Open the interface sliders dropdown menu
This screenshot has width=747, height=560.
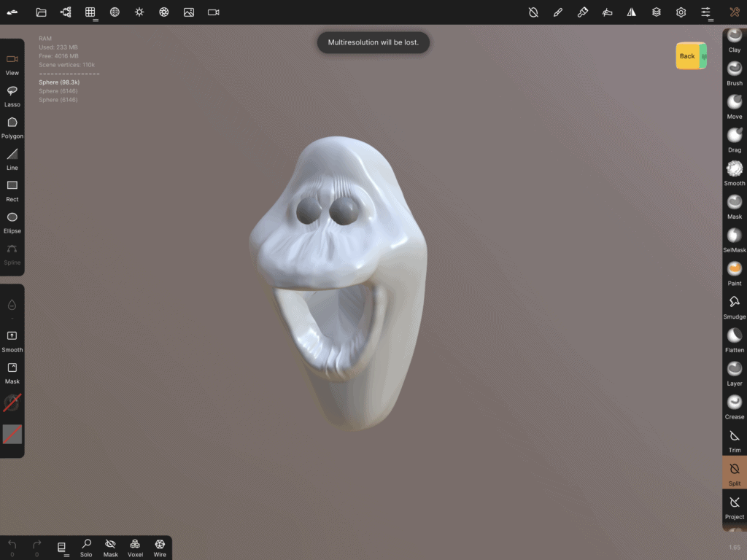pos(705,12)
